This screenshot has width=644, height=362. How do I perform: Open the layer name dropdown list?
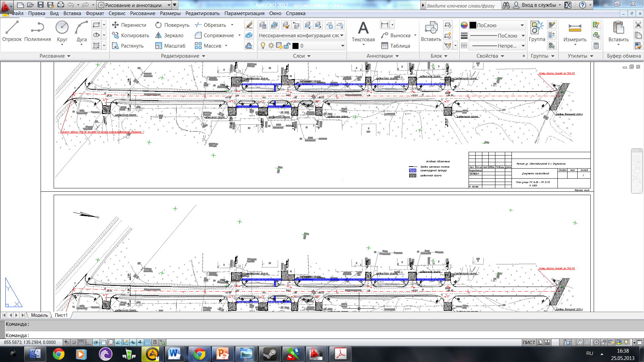342,46
